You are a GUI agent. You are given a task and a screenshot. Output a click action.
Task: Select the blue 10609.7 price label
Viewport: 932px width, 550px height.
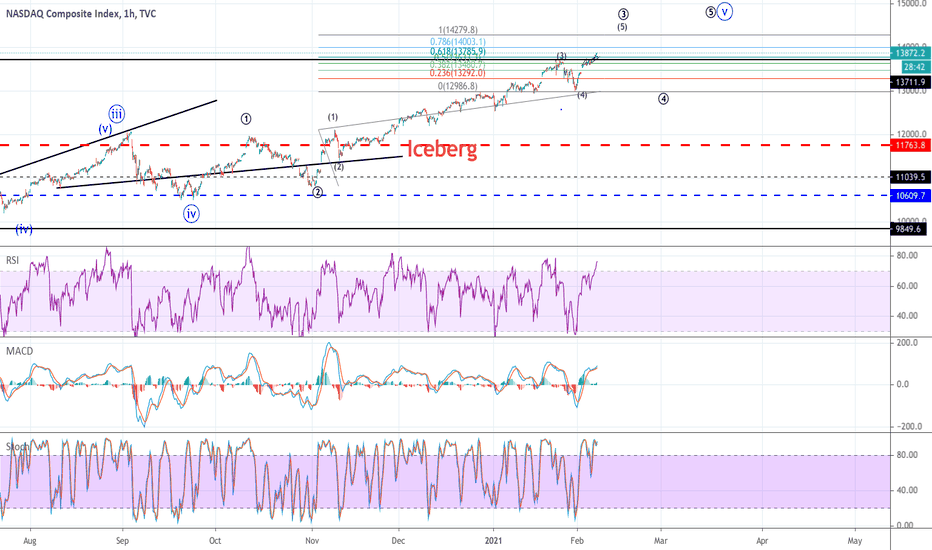pyautogui.click(x=909, y=196)
